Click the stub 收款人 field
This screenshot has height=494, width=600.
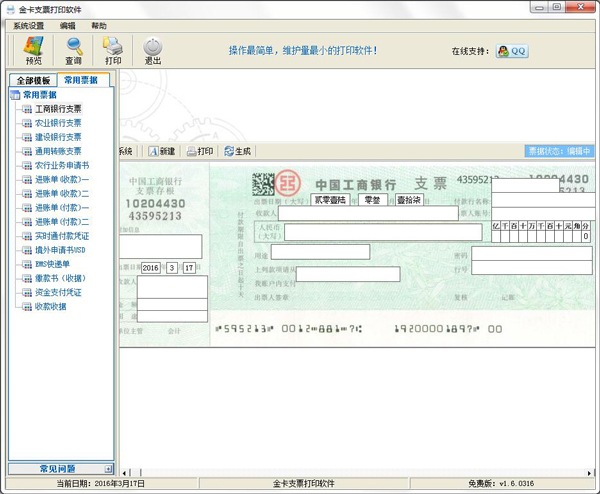[x=172, y=287]
